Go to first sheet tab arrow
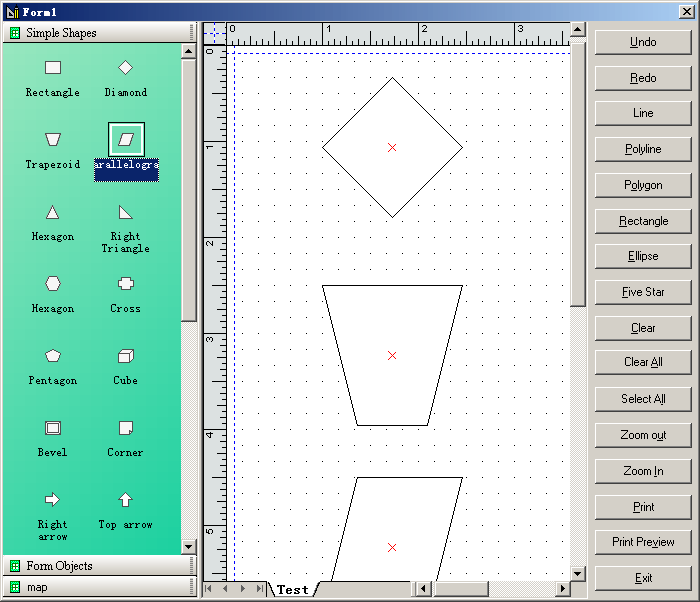Screen dimensions: 700x602 [x=208, y=589]
